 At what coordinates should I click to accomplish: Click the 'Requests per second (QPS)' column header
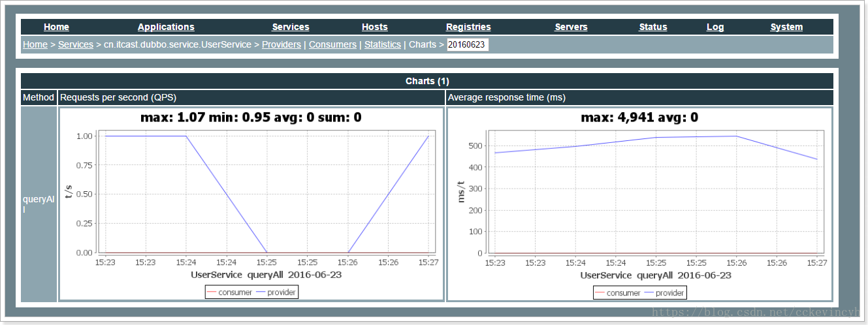coord(251,97)
